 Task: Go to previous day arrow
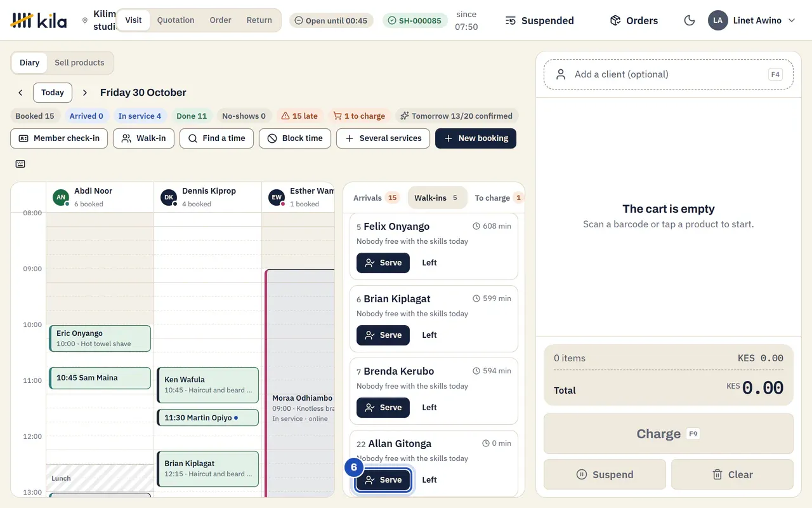(20, 93)
